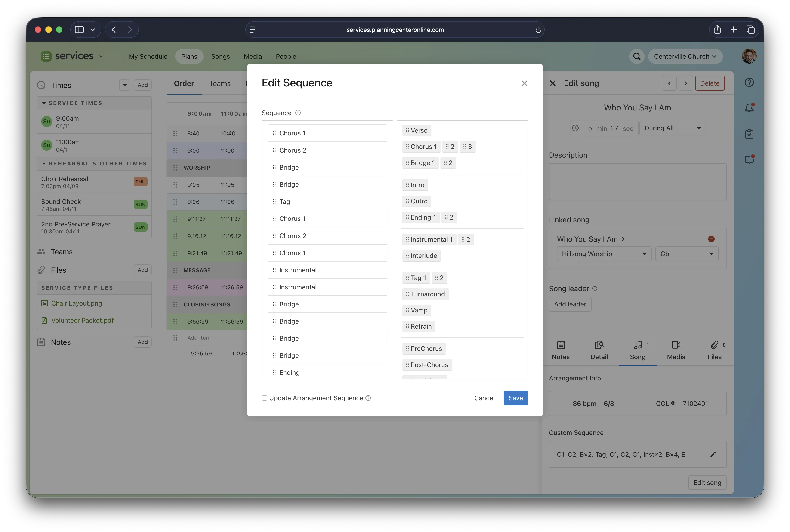Click the Song leader info icon
This screenshot has height=532, width=790.
click(594, 288)
